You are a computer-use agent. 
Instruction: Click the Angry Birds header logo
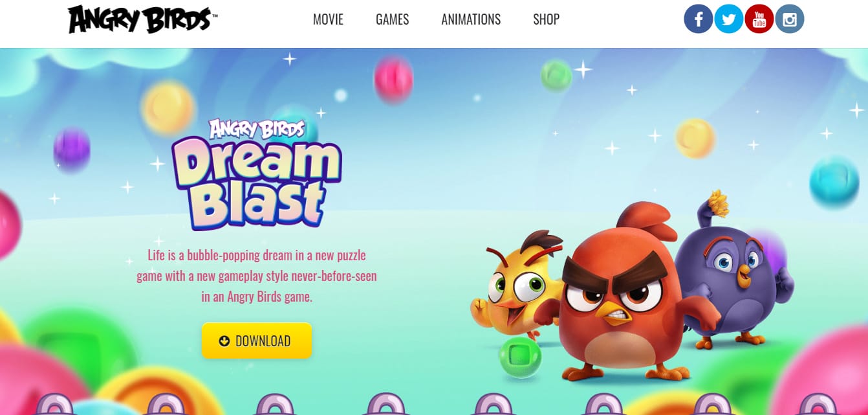click(142, 19)
